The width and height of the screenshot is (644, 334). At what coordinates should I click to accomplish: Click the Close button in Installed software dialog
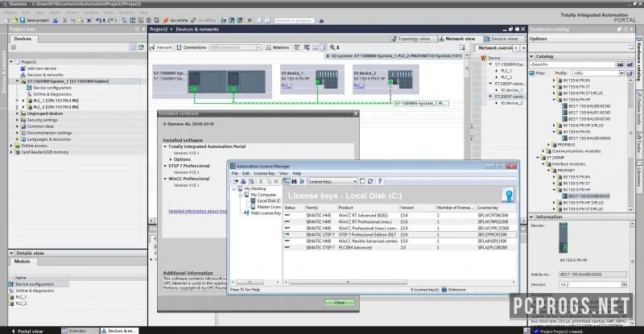[x=340, y=303]
